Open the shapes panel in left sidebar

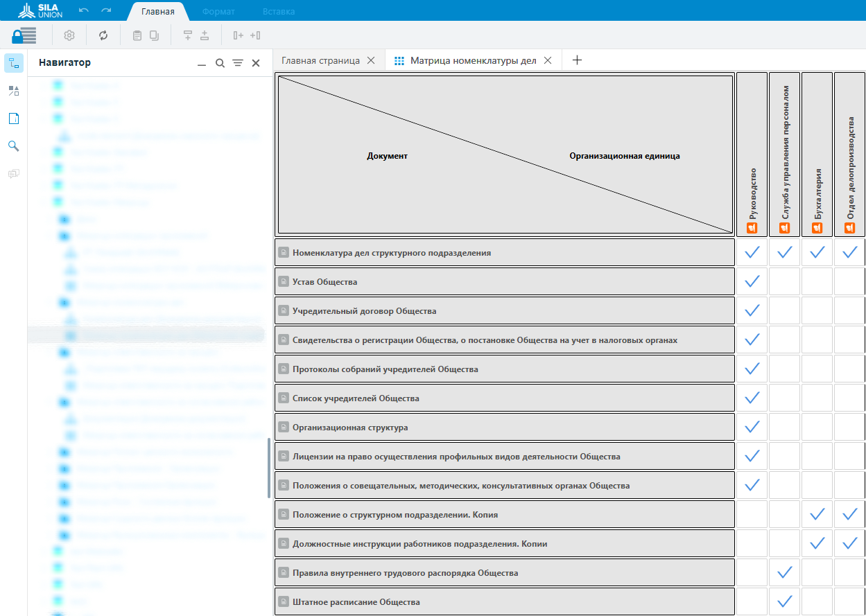click(x=13, y=91)
